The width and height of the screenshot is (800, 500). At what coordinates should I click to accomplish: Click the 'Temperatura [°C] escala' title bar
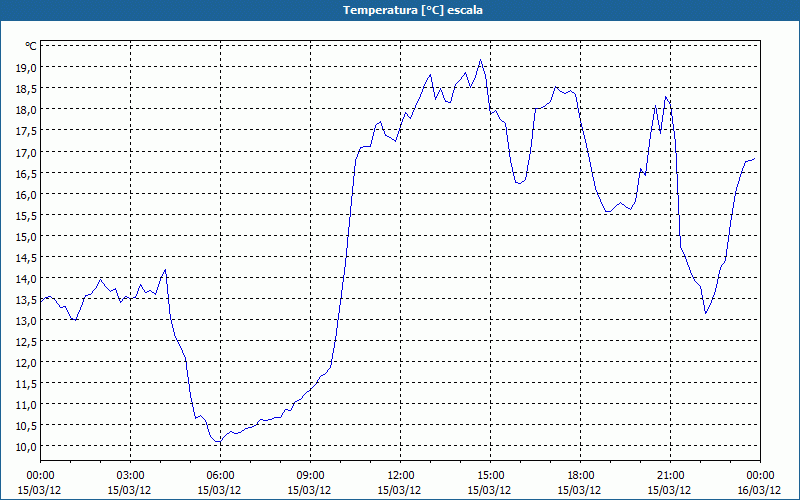click(x=400, y=10)
